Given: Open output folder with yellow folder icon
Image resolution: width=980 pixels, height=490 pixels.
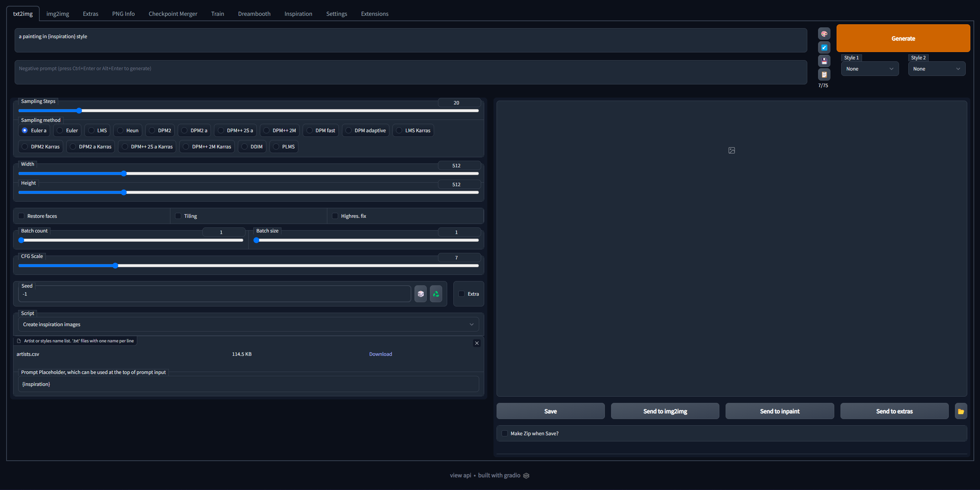Looking at the screenshot, I should pyautogui.click(x=961, y=411).
